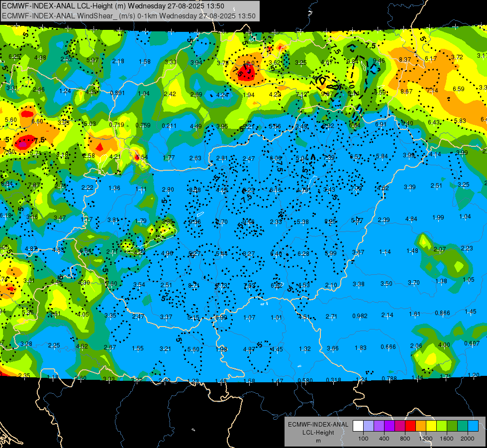The height and width of the screenshot is (448, 487).
Task: Click the legend tick value 100
Action: tap(363, 439)
